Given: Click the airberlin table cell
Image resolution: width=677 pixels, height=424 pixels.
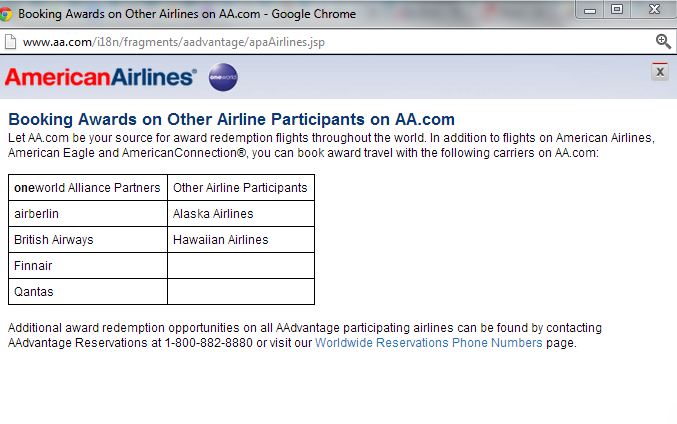Looking at the screenshot, I should click(88, 214).
